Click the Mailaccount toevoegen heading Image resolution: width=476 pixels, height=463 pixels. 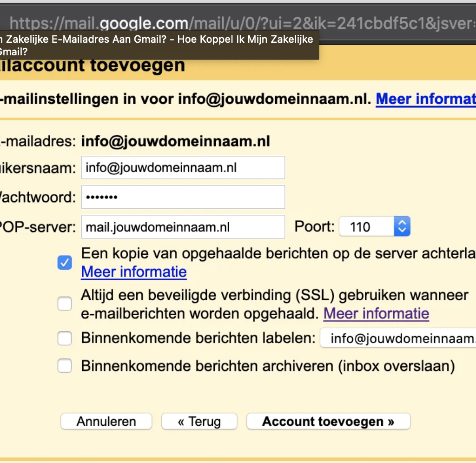[93, 66]
